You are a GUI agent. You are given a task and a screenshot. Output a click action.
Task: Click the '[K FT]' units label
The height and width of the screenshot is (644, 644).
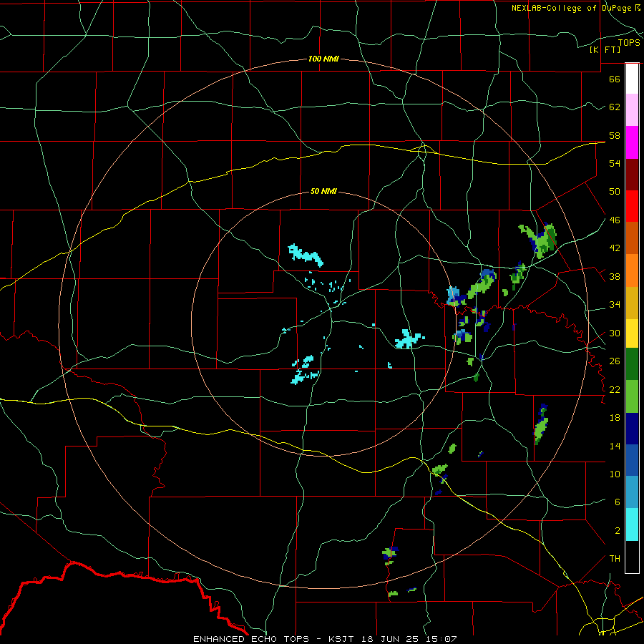point(605,49)
